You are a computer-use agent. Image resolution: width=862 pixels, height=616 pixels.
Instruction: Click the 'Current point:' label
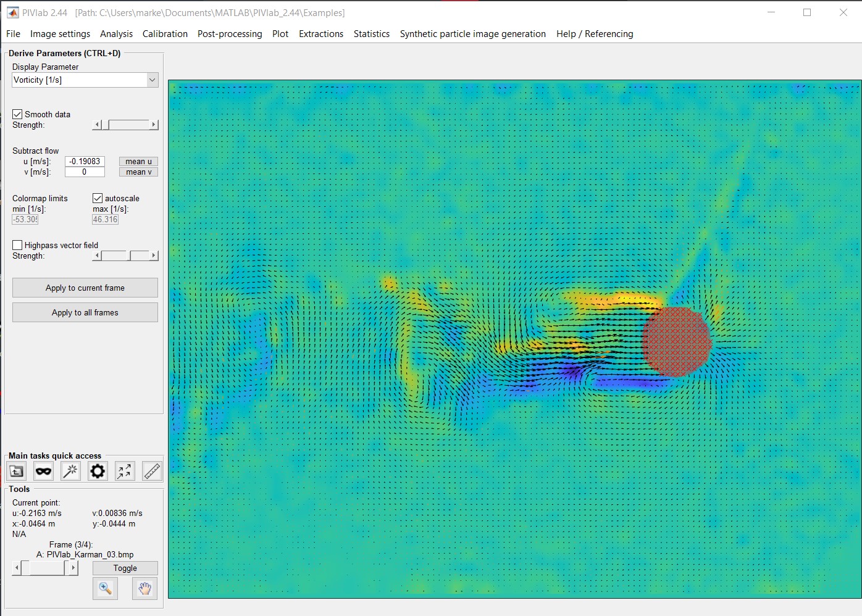coord(36,503)
